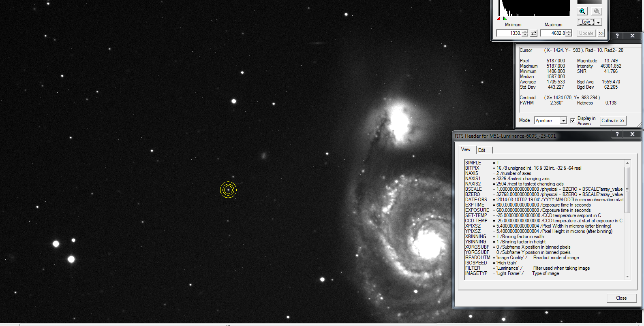
Task: Click help ? on the Information window
Action: [617, 36]
